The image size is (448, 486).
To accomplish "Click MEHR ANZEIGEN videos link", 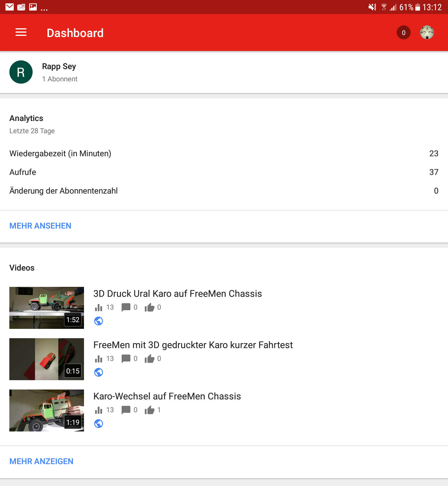I will tap(41, 461).
